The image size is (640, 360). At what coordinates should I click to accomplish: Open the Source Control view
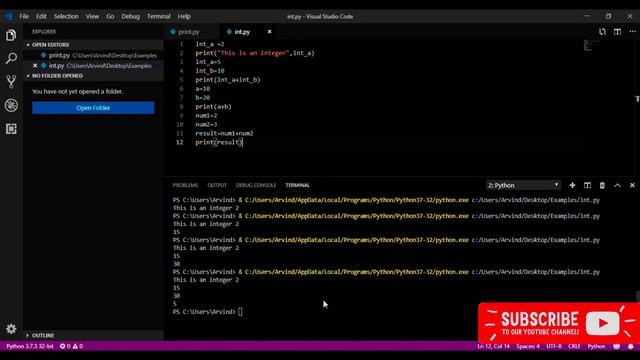[x=11, y=82]
